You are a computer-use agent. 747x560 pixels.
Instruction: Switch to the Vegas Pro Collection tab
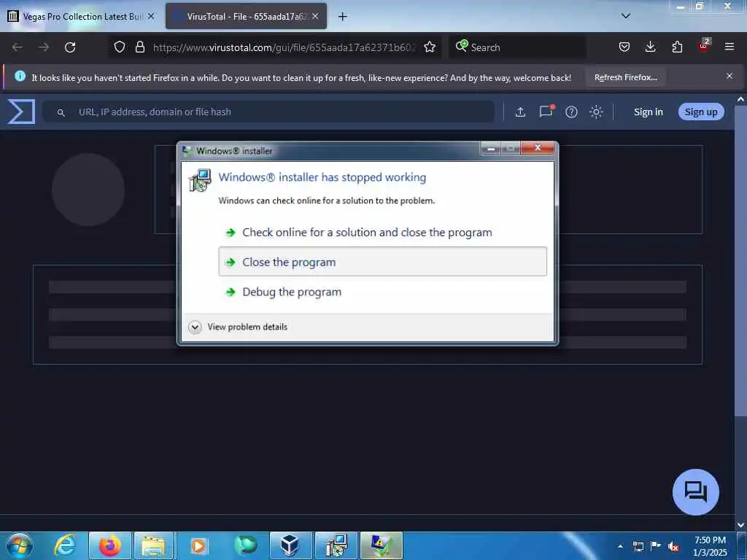tap(80, 16)
